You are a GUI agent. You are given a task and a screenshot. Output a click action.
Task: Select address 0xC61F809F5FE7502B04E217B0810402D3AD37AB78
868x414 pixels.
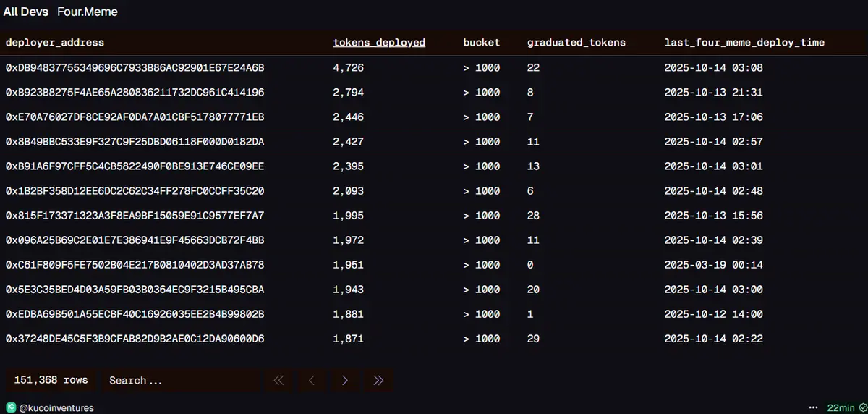pos(135,265)
